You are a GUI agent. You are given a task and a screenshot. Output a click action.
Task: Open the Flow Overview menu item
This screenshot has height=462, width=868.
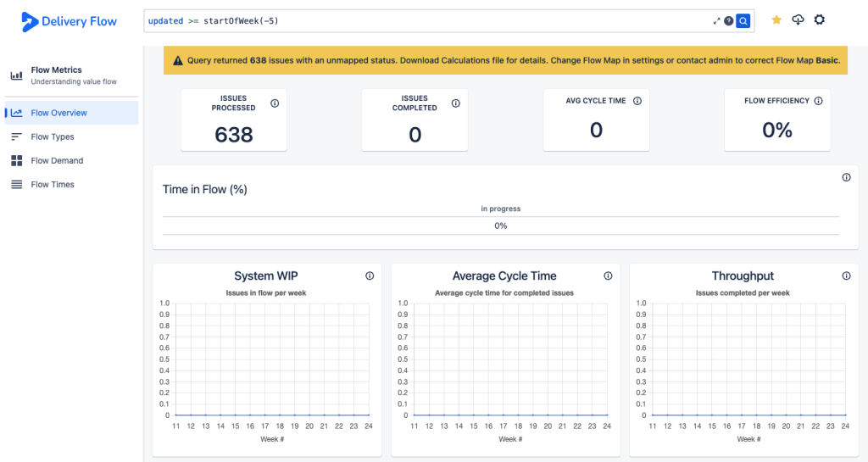click(x=71, y=113)
